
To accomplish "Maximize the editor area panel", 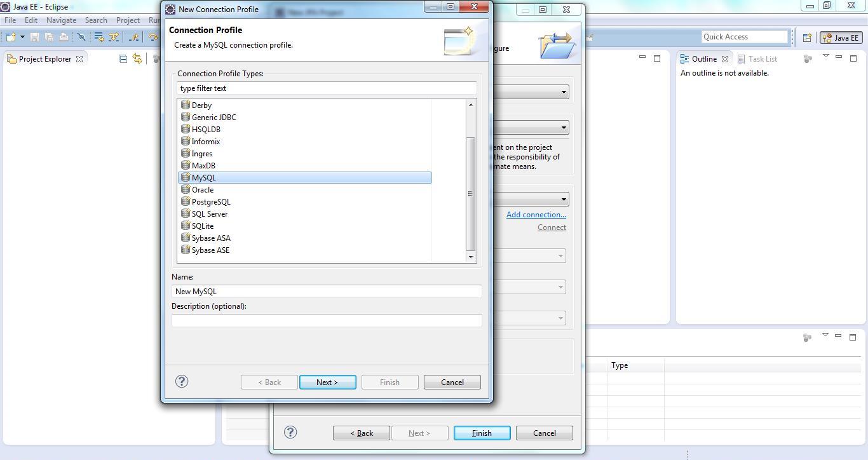I will pos(657,58).
